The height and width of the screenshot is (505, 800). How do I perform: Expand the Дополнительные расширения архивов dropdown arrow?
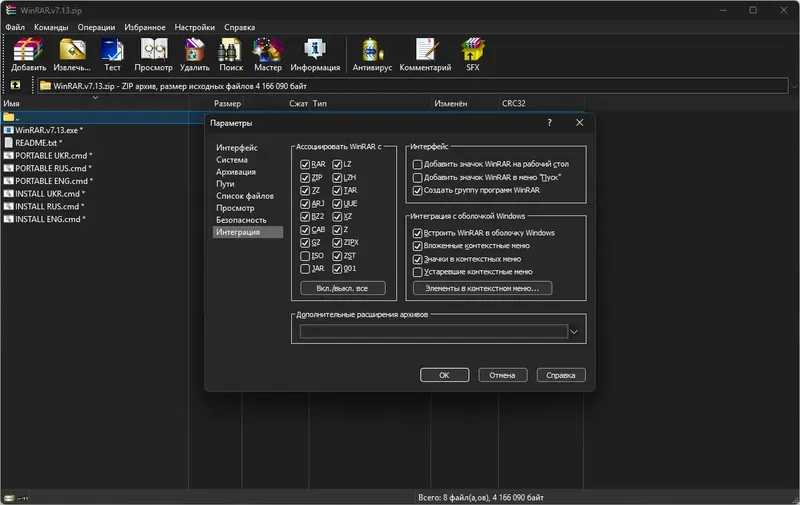573,332
